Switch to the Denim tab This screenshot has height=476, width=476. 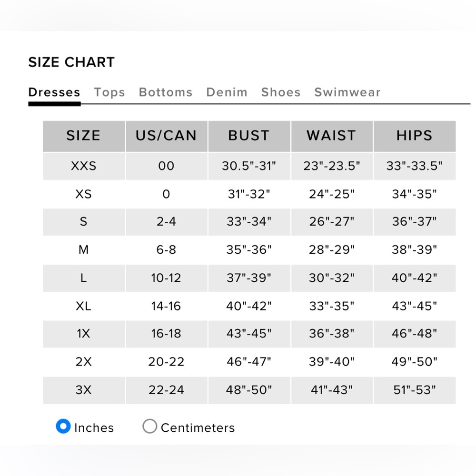(227, 92)
